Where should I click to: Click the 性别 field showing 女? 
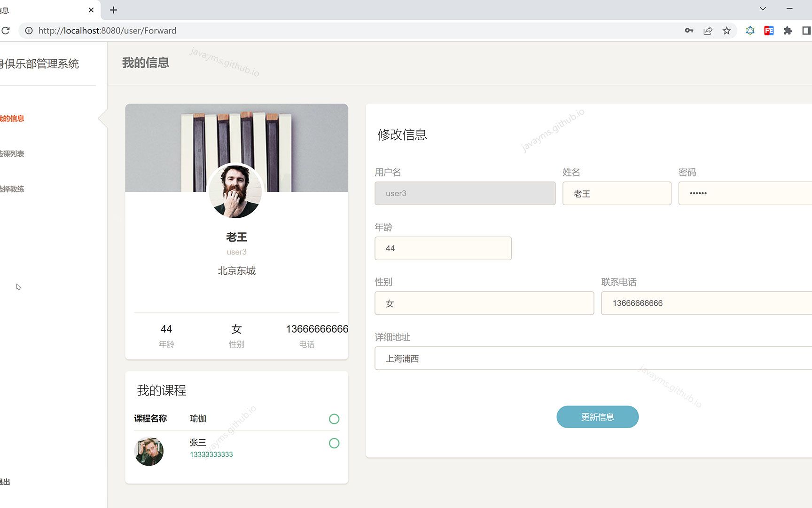coord(484,303)
